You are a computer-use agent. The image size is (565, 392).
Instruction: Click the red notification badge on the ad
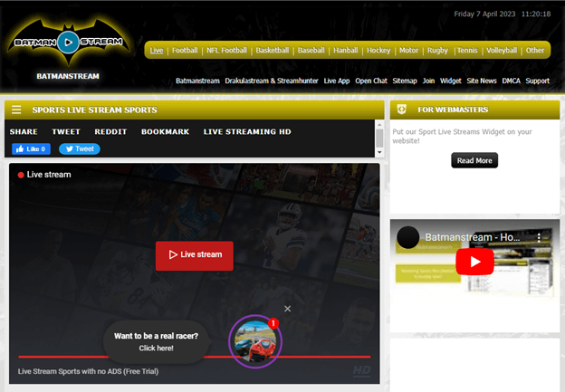click(x=273, y=323)
